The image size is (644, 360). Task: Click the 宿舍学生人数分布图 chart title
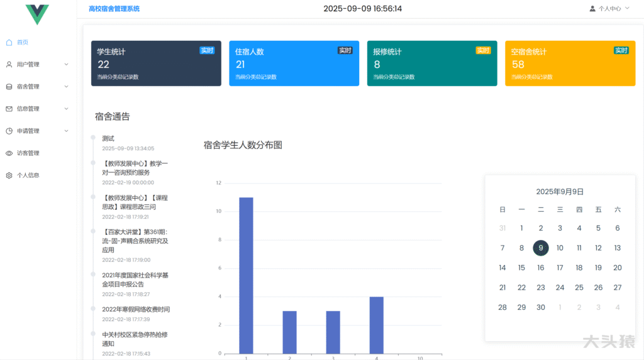click(x=243, y=145)
